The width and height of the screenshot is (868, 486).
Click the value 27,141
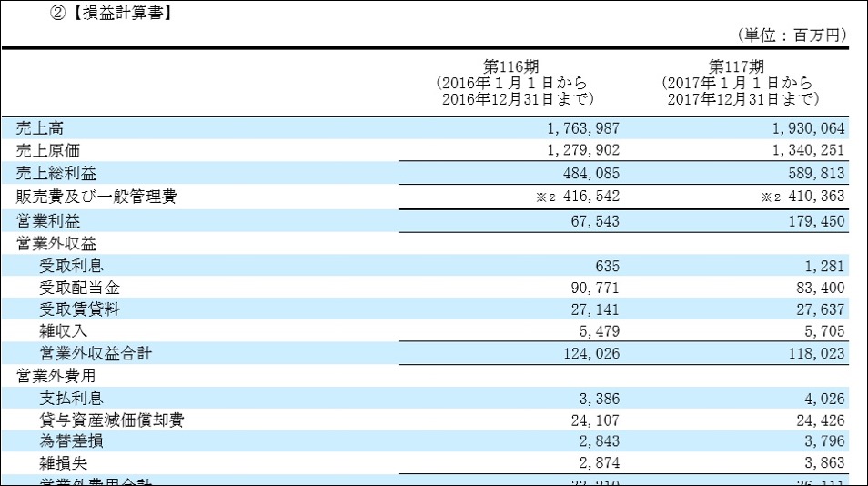tap(595, 309)
